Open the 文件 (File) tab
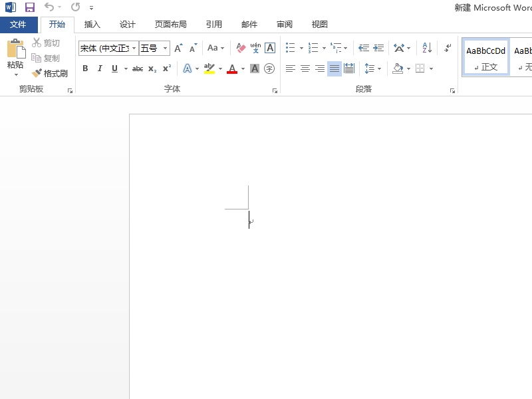The width and height of the screenshot is (532, 399). coord(18,25)
